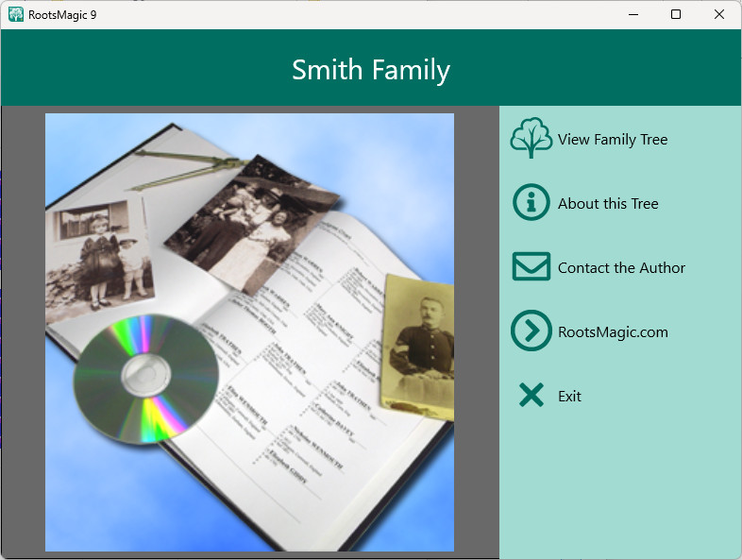Click the tree icon for View Family Tree
This screenshot has width=742, height=560.
tap(531, 139)
